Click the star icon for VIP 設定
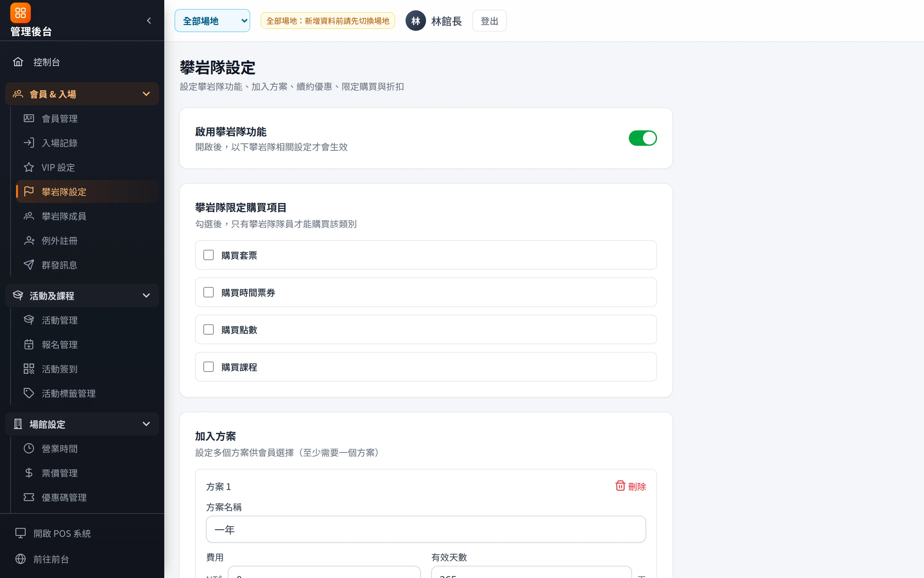 (x=29, y=167)
